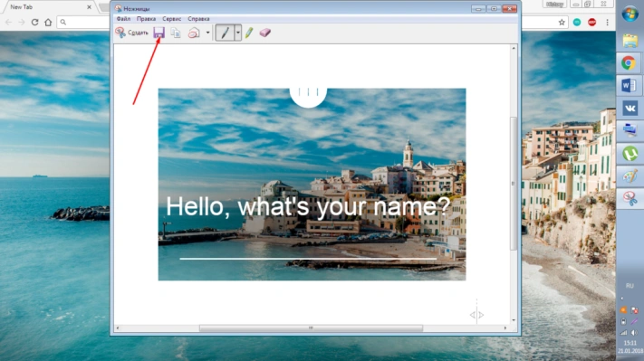644x361 pixels.
Task: Open File Explorer from the taskbar
Action: [630, 41]
